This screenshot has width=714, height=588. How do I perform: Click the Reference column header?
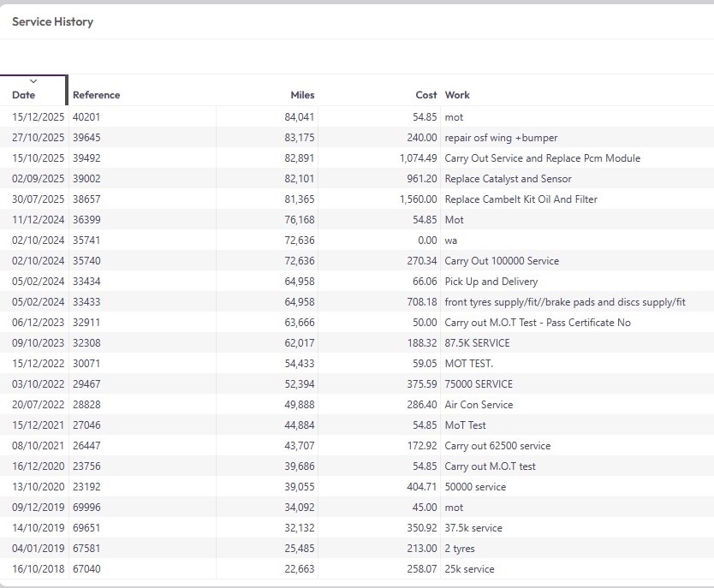click(x=96, y=95)
